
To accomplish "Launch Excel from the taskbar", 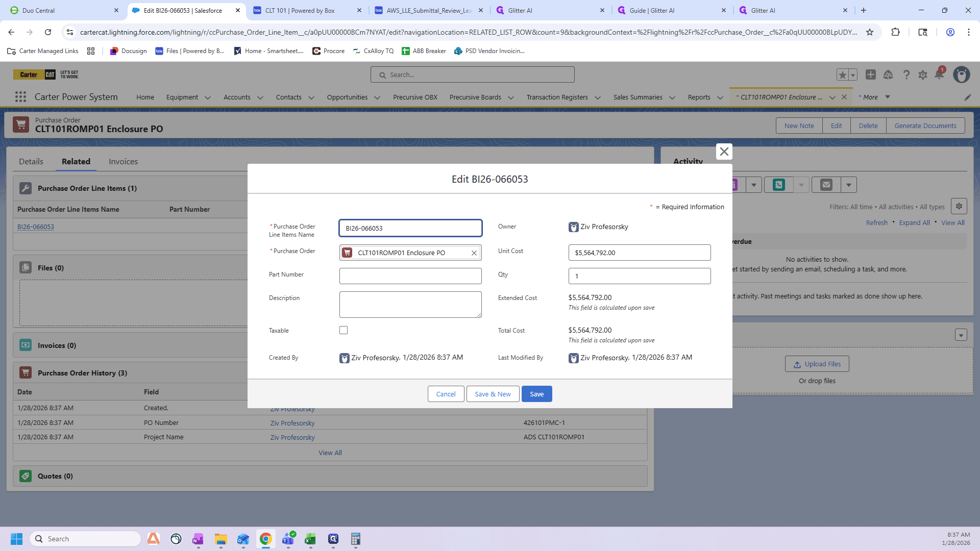I will click(310, 539).
